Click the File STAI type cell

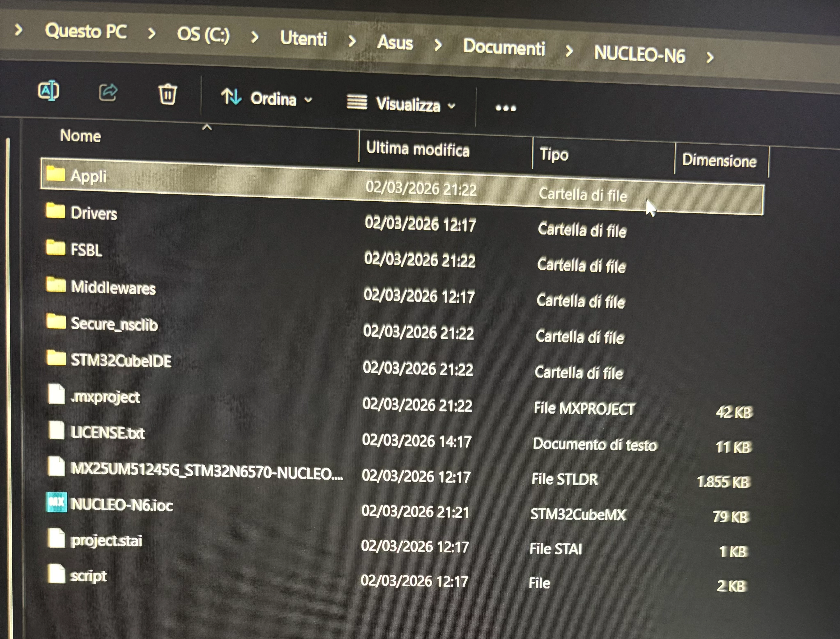click(x=556, y=549)
